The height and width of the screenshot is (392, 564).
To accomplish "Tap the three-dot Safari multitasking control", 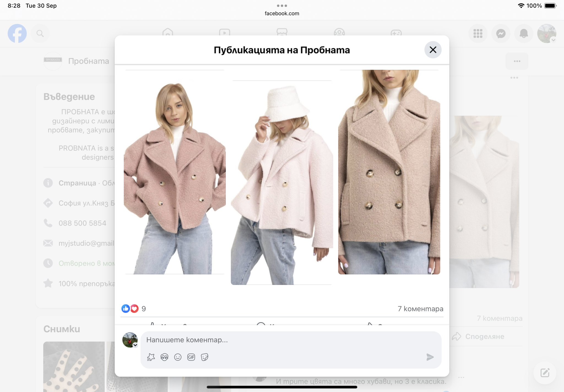I will click(x=282, y=6).
